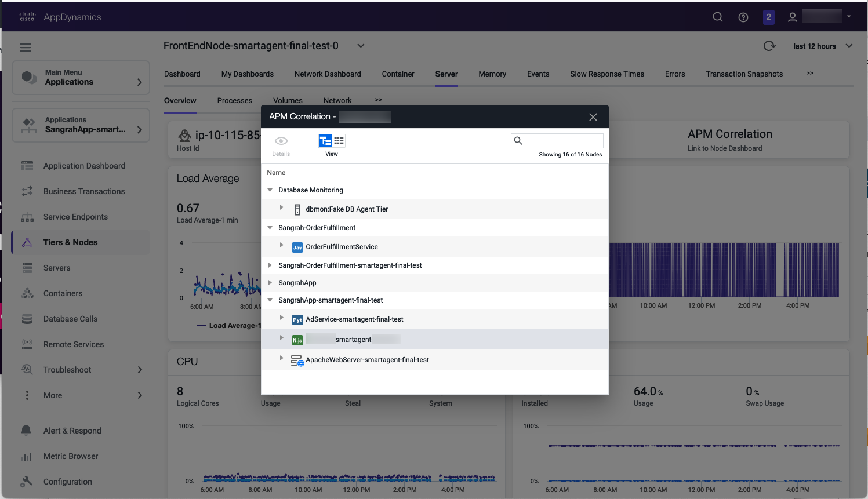This screenshot has width=868, height=499.
Task: Click the Containers sidebar icon
Action: 27,293
